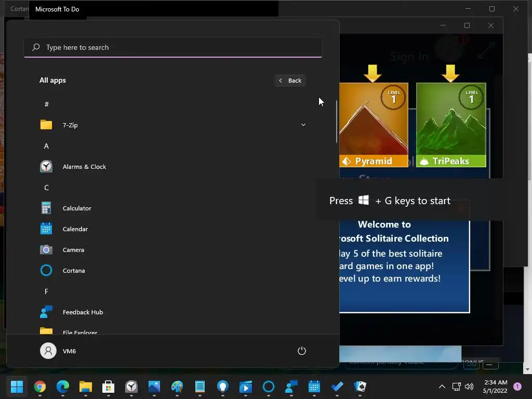Jump to letter index via # header

46,104
